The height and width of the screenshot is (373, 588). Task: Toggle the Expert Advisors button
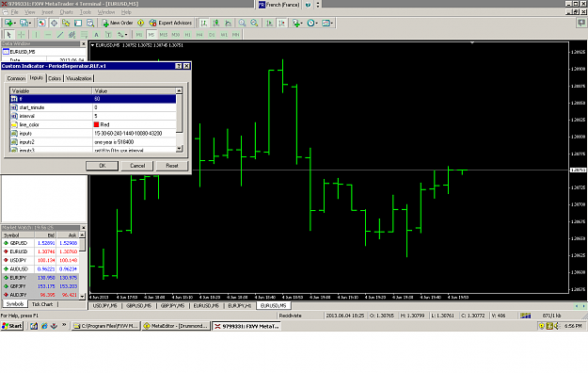point(170,23)
